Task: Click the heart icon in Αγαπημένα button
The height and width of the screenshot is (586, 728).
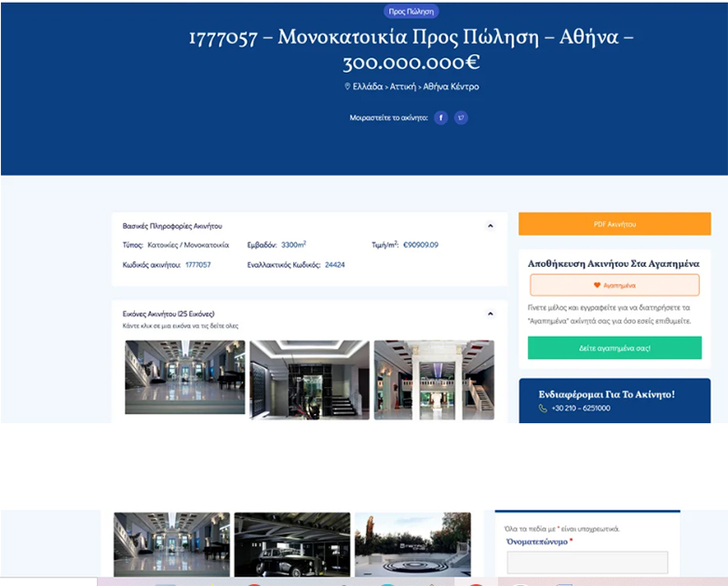Action: [x=597, y=286]
